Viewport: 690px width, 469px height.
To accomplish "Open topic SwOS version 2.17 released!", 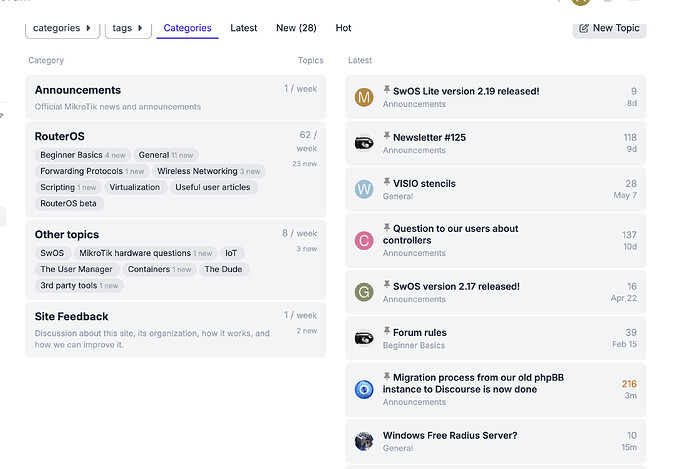I will pyautogui.click(x=456, y=286).
